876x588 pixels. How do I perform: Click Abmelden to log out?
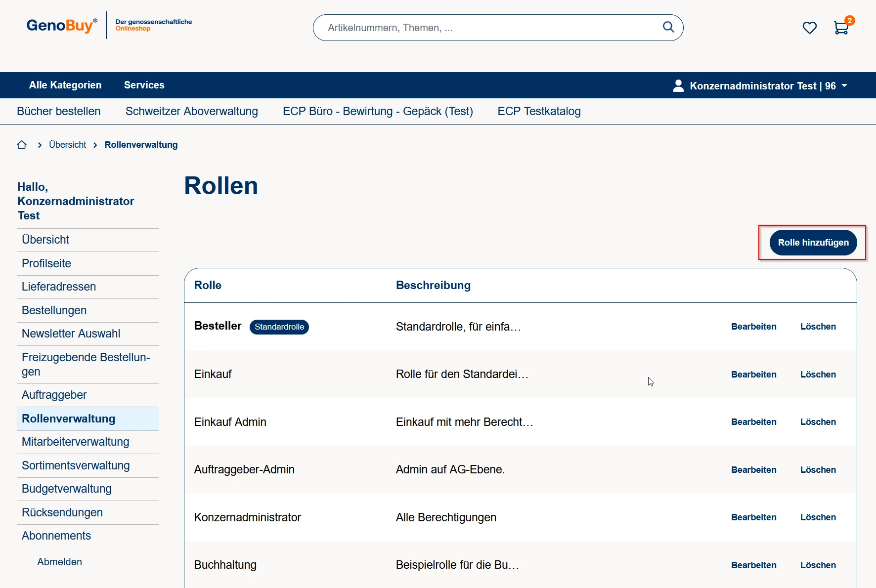tap(59, 562)
